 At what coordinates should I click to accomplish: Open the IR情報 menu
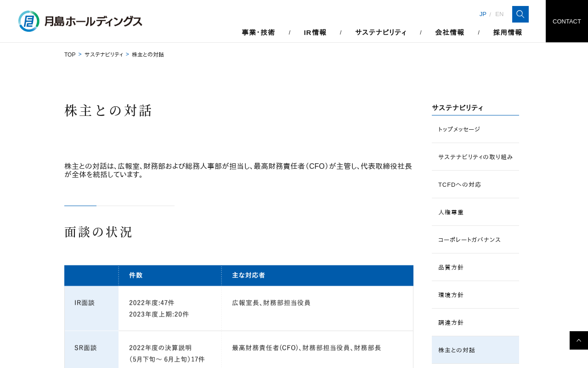(x=315, y=32)
